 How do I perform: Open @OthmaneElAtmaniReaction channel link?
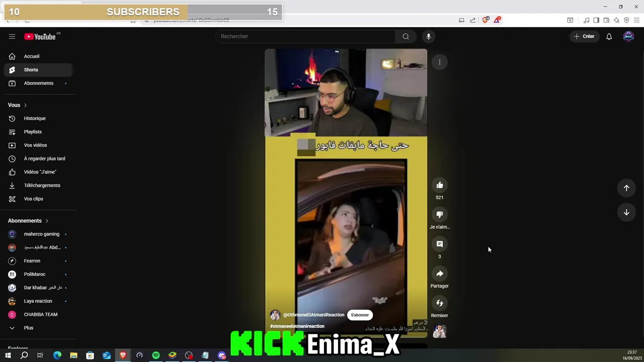pyautogui.click(x=313, y=315)
